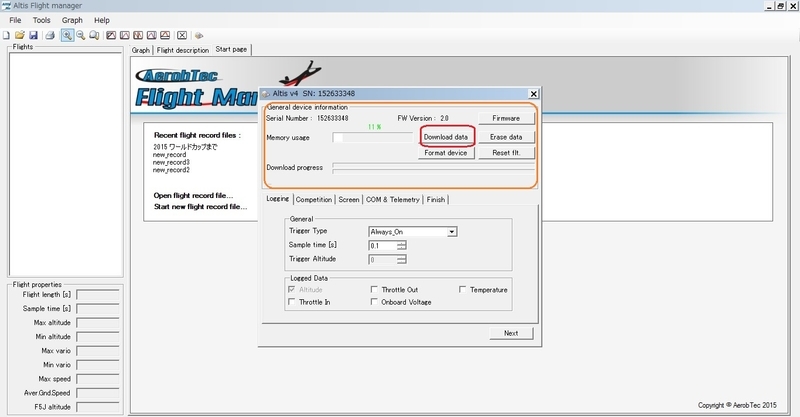Screen dimensions: 800x417
Task: Open the Tools menu
Action: 41,20
